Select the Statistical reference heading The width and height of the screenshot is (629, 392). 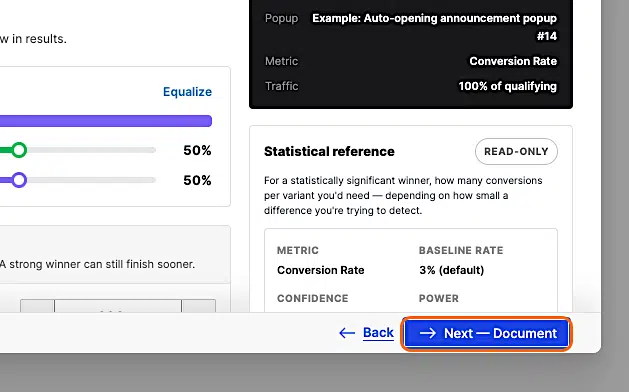[329, 151]
